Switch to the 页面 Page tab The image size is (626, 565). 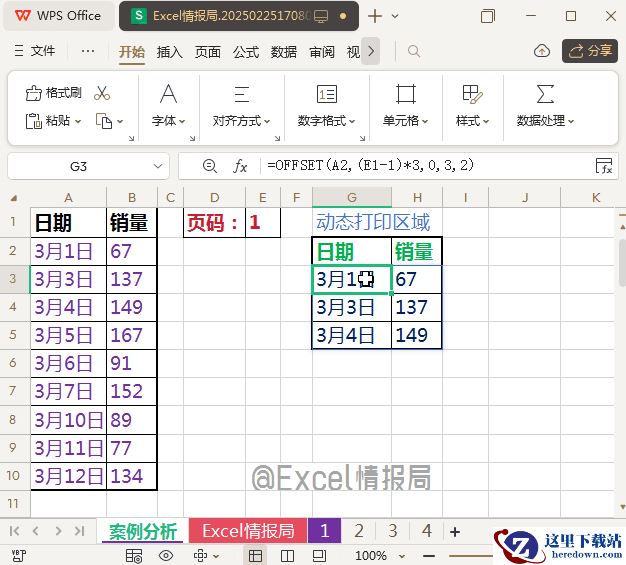pos(208,52)
